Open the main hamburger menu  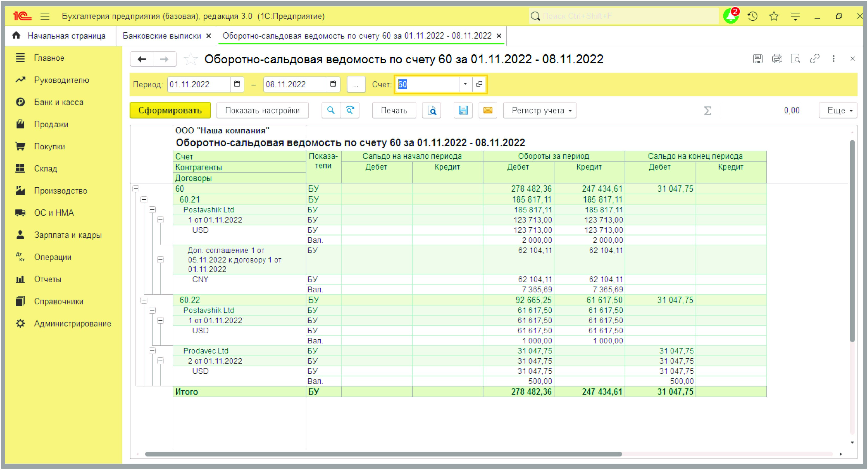45,16
